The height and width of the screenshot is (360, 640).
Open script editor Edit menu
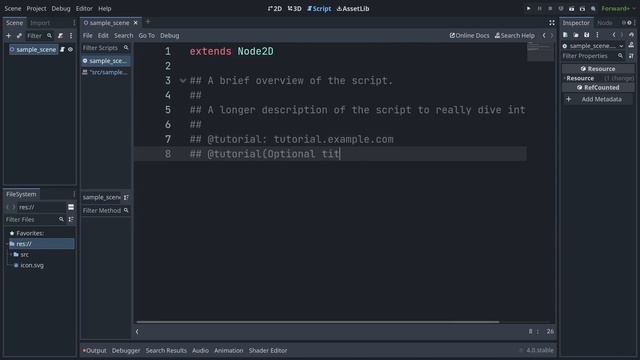click(x=103, y=36)
